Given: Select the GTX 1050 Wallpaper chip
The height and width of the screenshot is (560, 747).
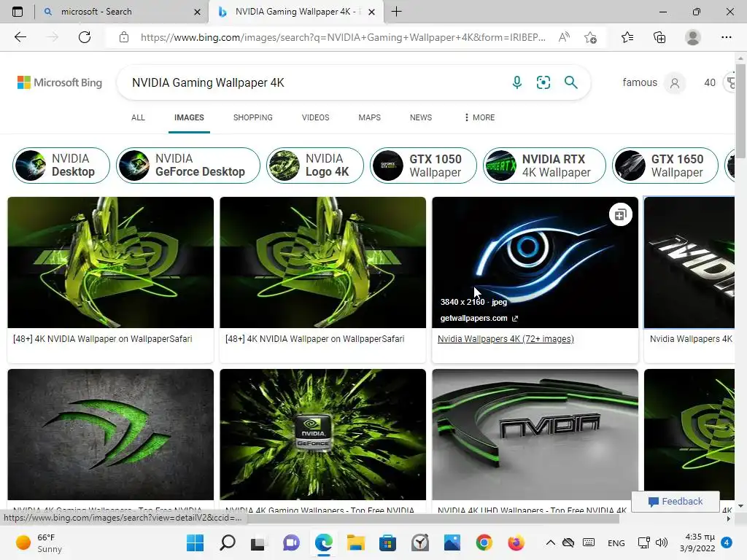Looking at the screenshot, I should point(423,166).
